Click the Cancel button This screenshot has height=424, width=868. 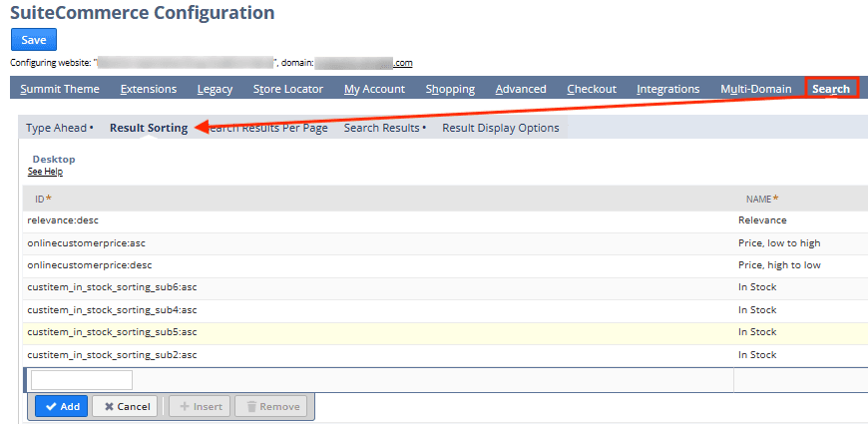(125, 406)
